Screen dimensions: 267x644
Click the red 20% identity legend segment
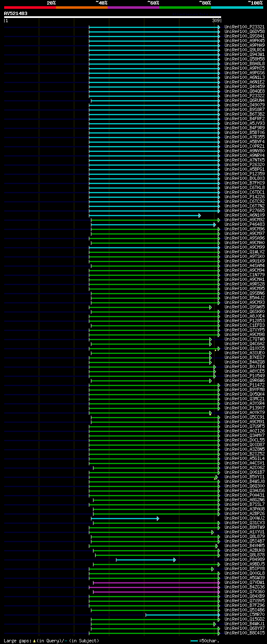tap(30, 8)
